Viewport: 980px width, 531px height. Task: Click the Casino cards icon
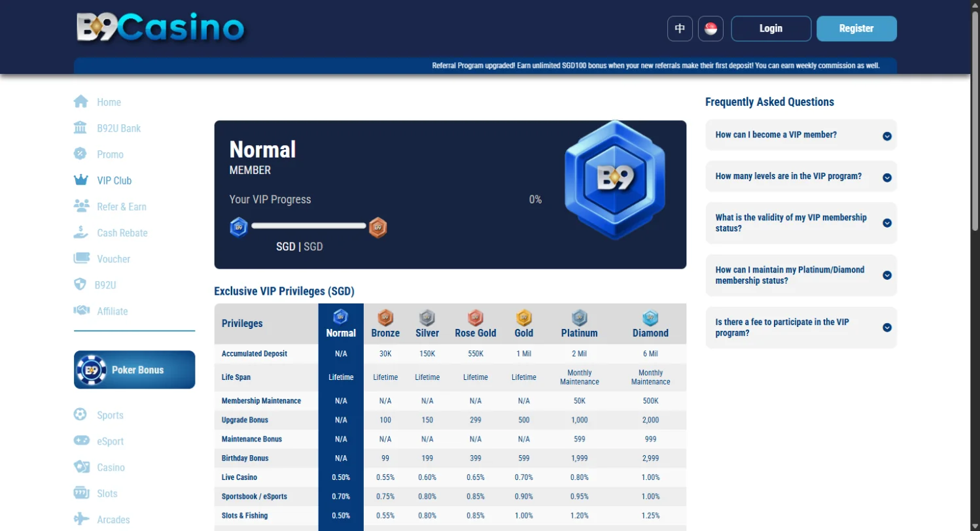(81, 468)
